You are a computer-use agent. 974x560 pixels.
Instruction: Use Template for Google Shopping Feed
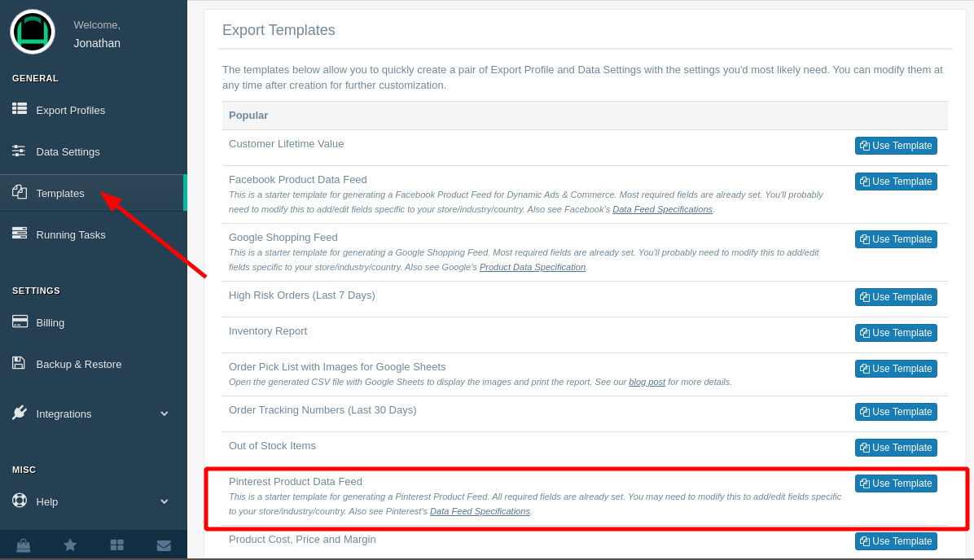(x=896, y=239)
